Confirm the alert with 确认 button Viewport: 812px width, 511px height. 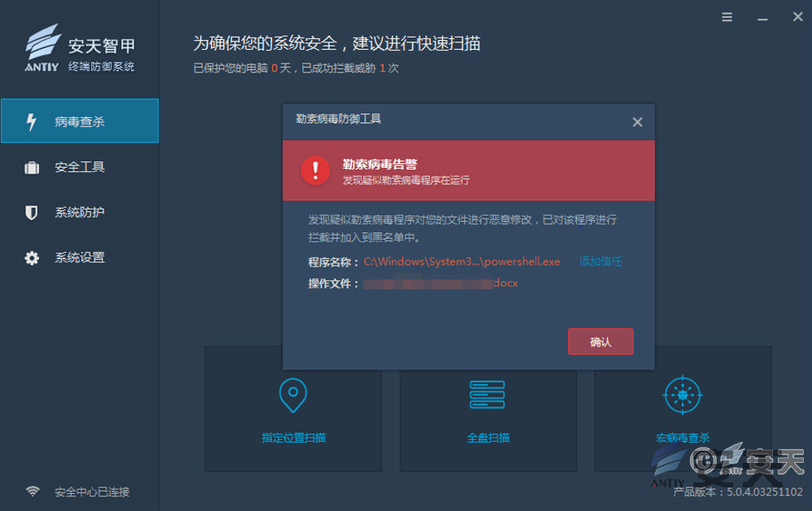point(601,341)
